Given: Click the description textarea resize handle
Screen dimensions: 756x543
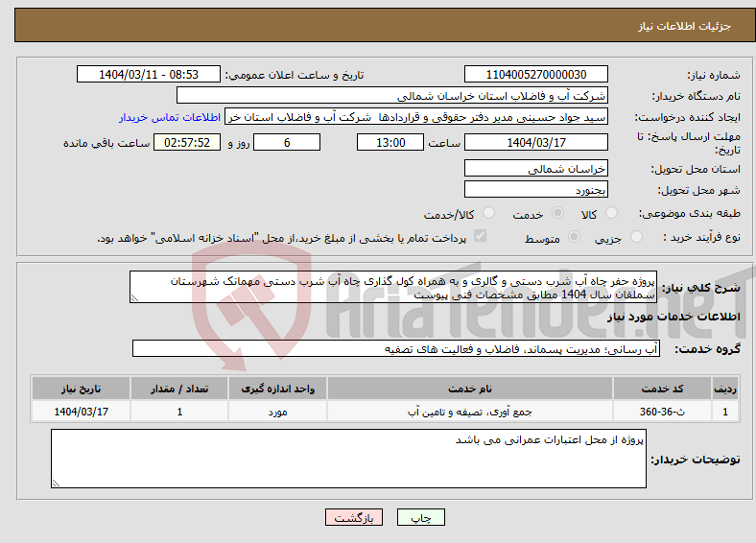Looking at the screenshot, I should 134,298.
